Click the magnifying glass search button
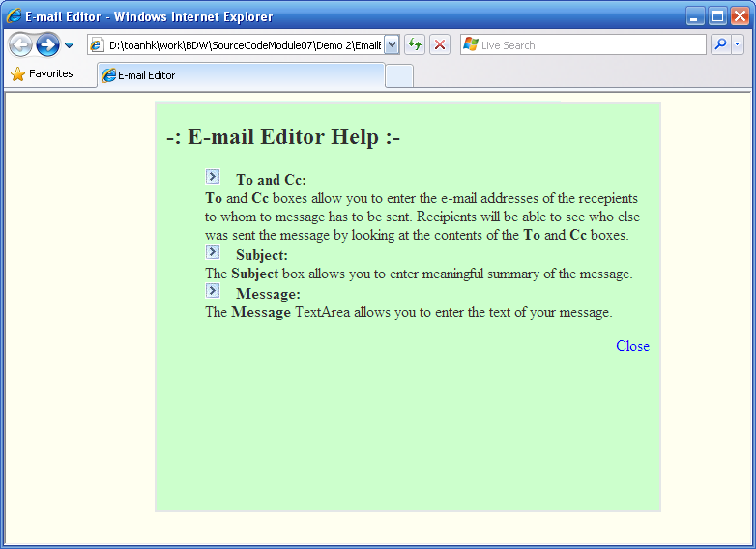Screen dimensions: 756x549 click(x=720, y=44)
